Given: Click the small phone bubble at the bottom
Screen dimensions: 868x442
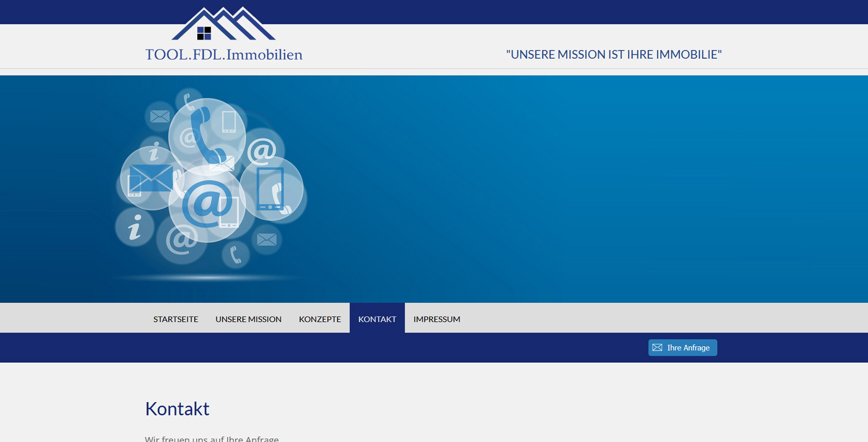Looking at the screenshot, I should pyautogui.click(x=235, y=255).
